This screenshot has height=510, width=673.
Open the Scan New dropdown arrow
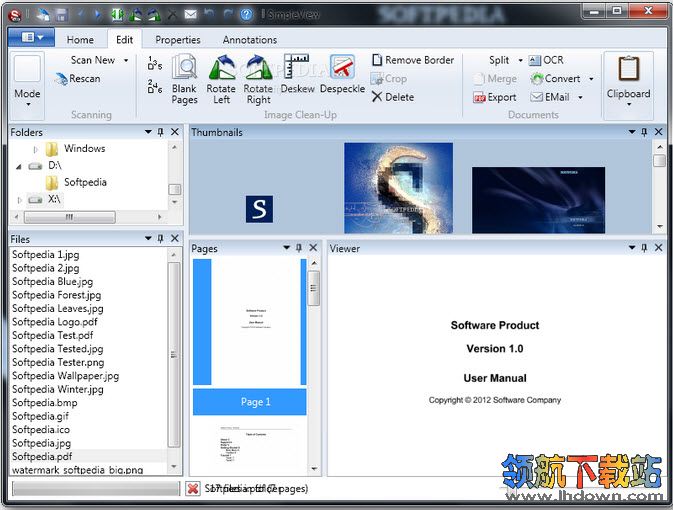coord(126,60)
